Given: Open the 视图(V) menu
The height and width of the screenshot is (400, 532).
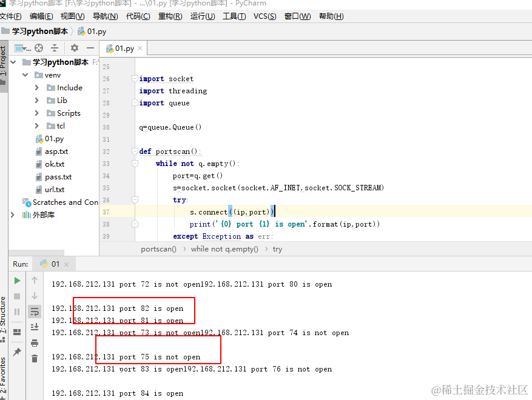Looking at the screenshot, I should 72,16.
